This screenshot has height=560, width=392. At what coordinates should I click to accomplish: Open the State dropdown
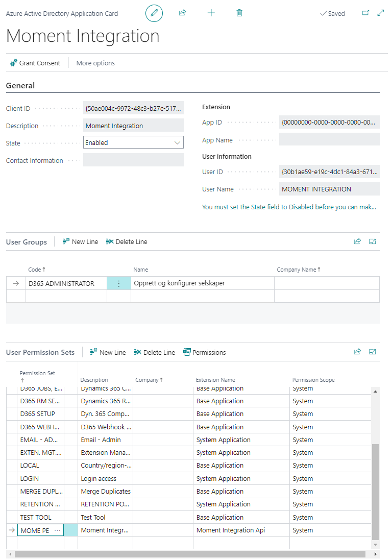pos(133,143)
